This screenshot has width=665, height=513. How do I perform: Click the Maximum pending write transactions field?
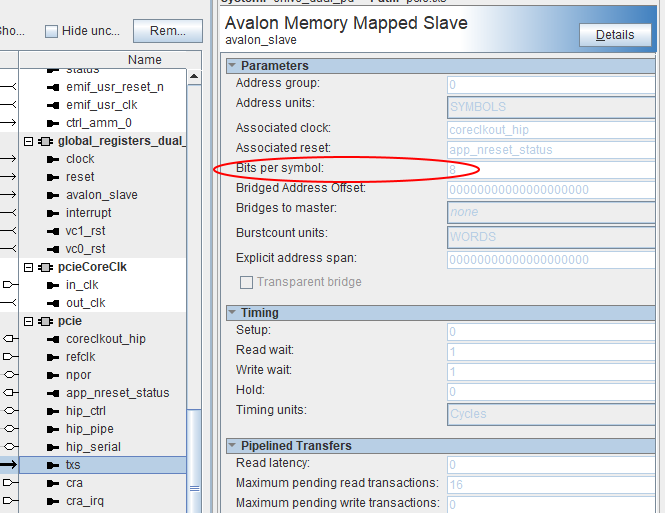coord(551,505)
